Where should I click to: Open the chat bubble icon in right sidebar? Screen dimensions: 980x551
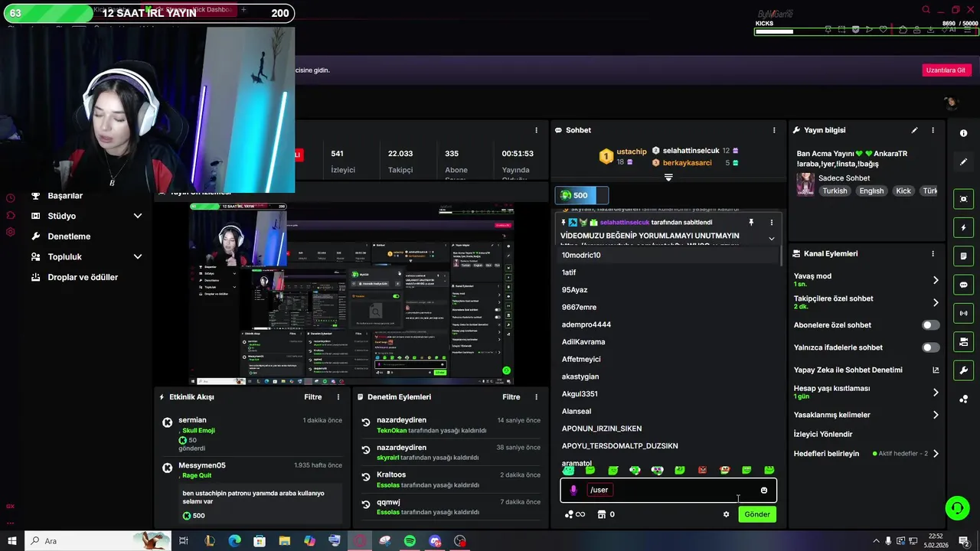coord(963,285)
